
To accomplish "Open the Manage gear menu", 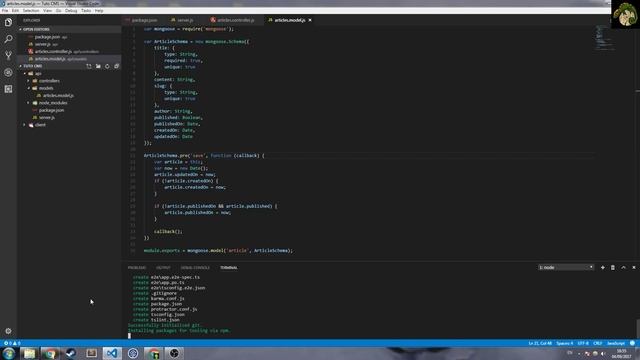I will tap(8, 331).
